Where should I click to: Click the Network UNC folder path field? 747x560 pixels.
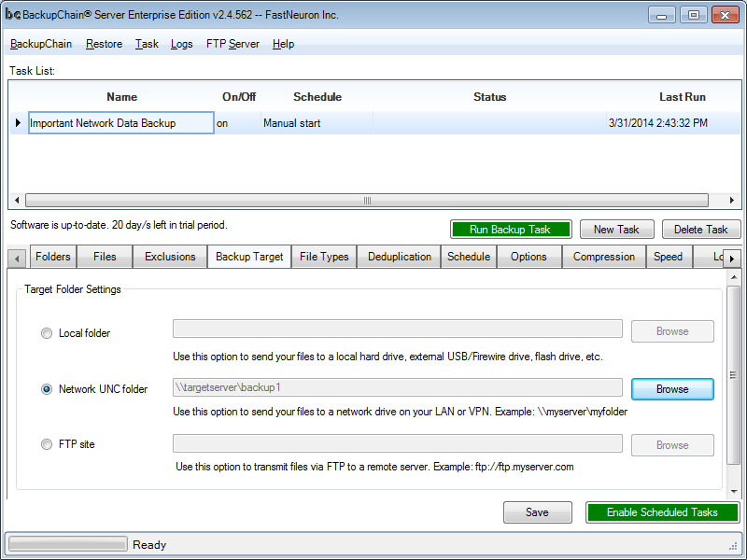(x=398, y=387)
